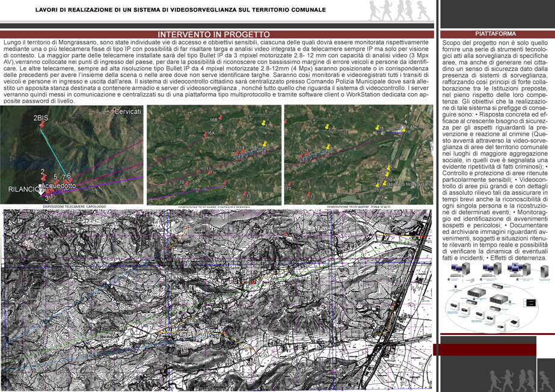Click red pin number 2 above Acquedotto
This screenshot has width=555, height=392.
pos(43,177)
